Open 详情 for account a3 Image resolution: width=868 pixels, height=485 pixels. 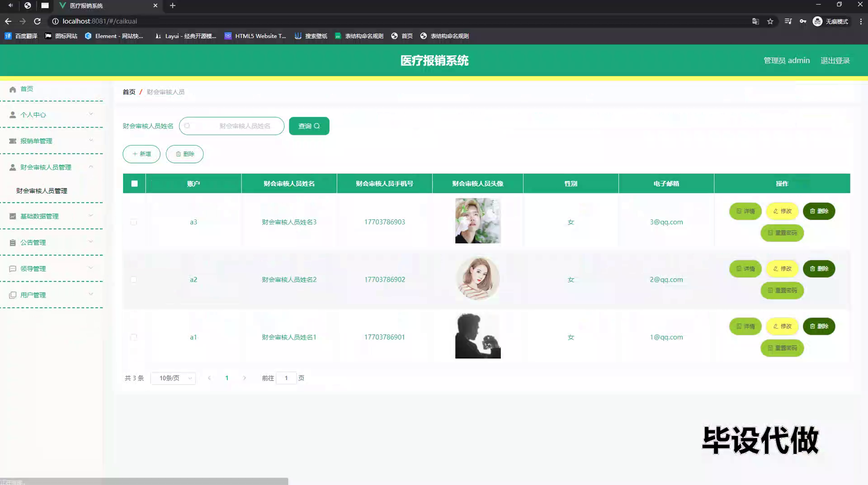pos(745,211)
